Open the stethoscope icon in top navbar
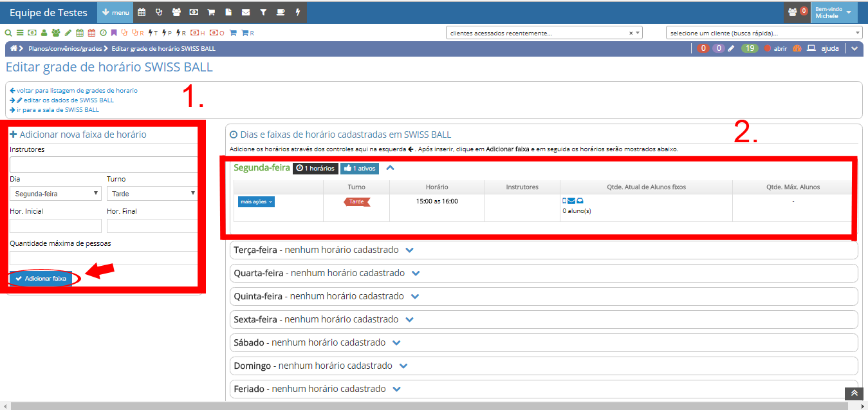Image resolution: width=868 pixels, height=410 pixels. point(159,12)
